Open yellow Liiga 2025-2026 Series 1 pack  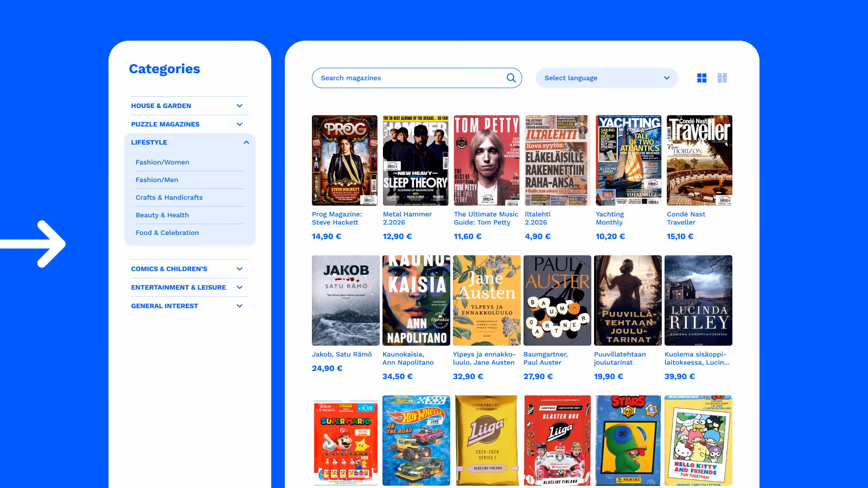(x=487, y=441)
